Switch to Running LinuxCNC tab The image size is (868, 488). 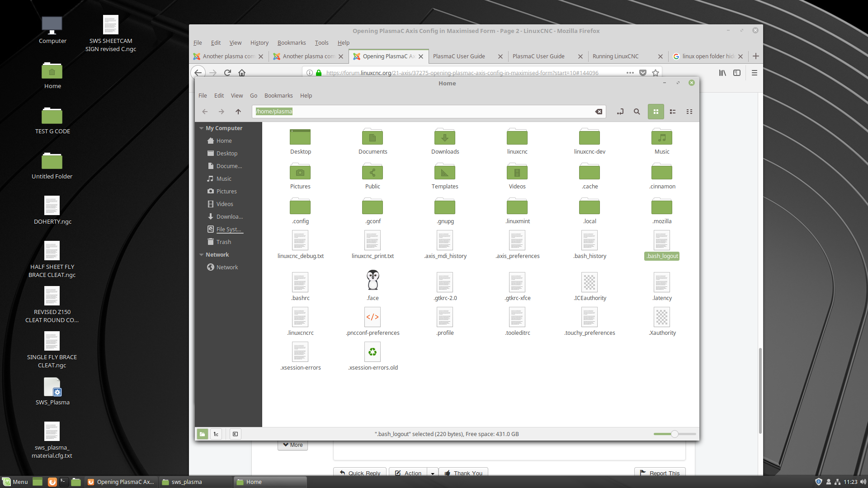[x=616, y=56]
